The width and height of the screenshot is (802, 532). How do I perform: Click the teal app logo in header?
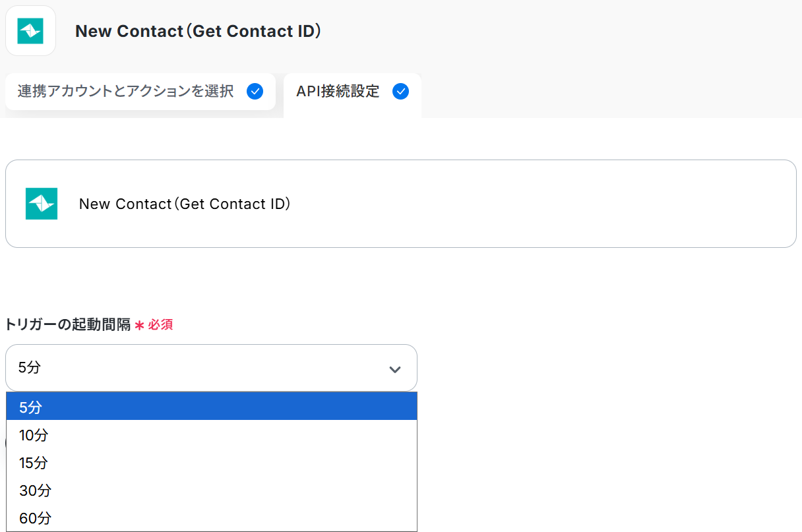[x=30, y=31]
